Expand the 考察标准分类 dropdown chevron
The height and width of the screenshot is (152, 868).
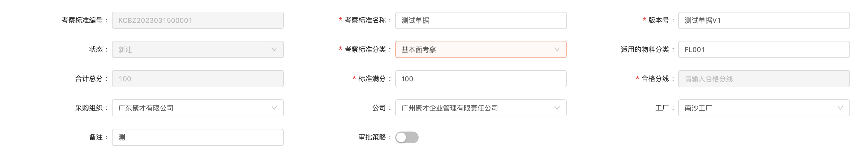557,49
